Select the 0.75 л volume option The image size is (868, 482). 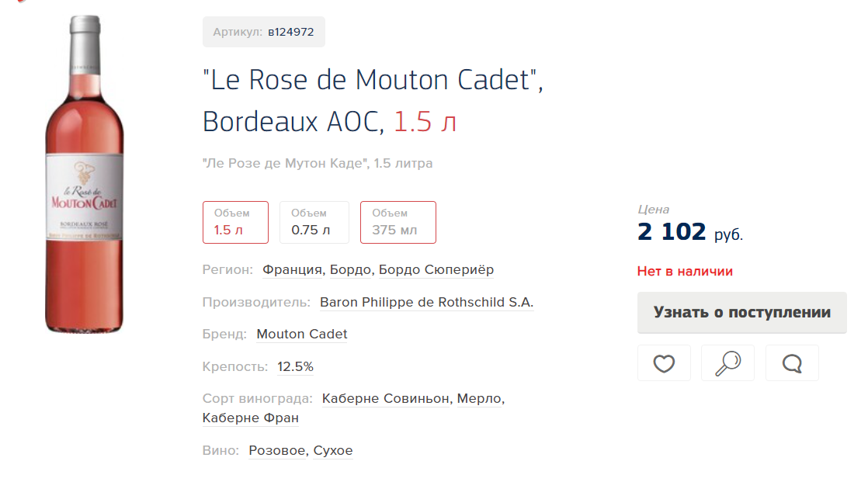(314, 223)
